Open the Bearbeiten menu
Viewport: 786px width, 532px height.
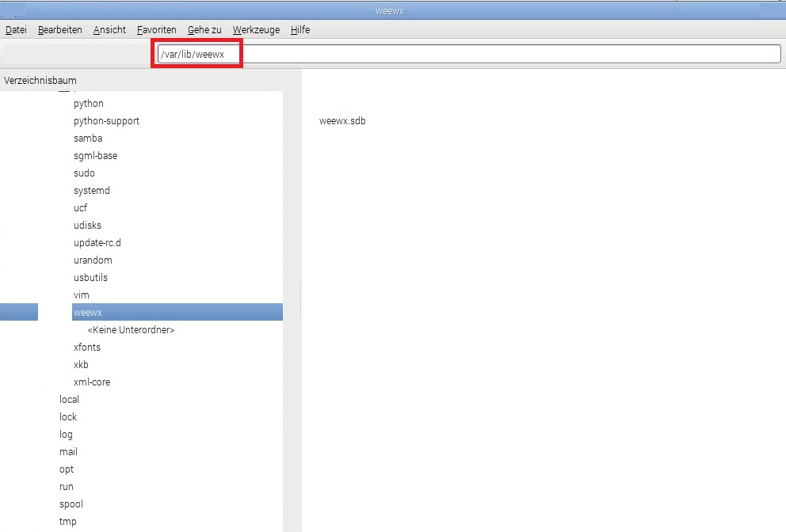point(59,30)
